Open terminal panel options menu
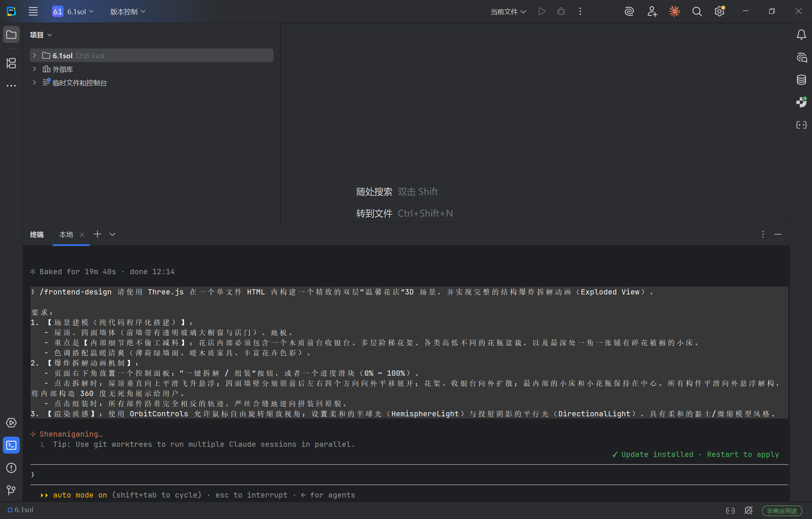The image size is (812, 519). (763, 234)
